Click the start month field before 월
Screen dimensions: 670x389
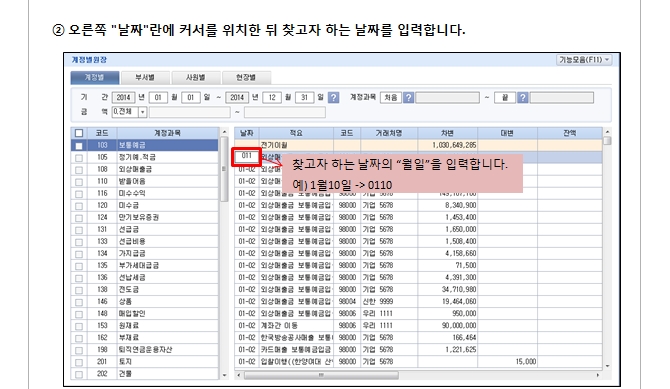[158, 97]
